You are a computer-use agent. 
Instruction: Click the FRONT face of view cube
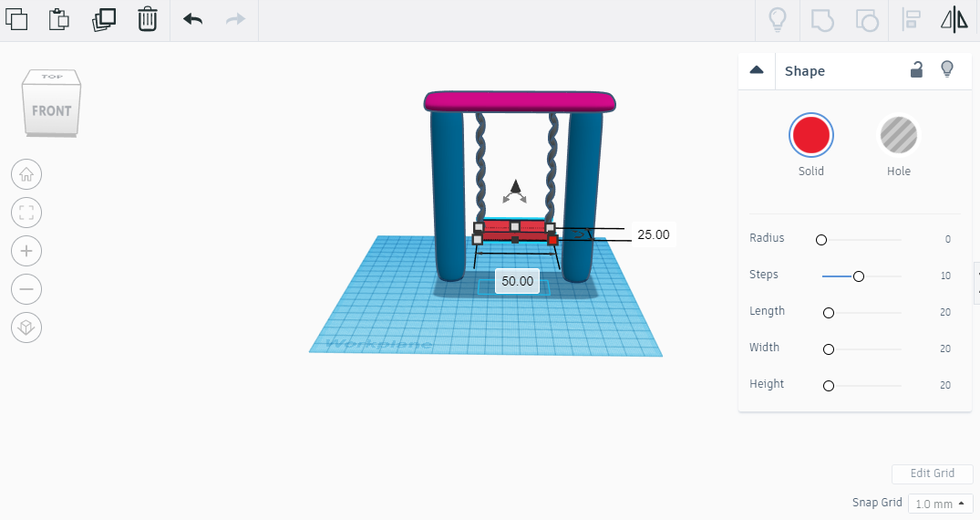coord(52,110)
